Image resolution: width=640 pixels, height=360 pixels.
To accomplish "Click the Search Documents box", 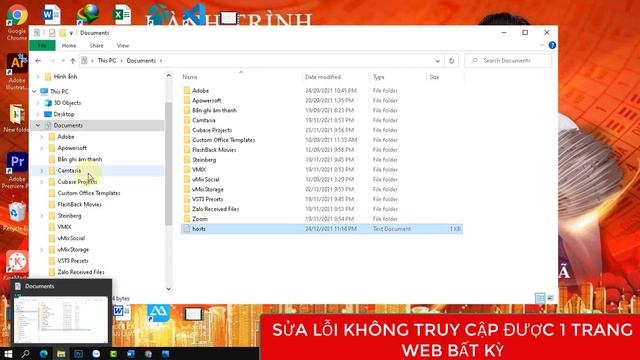I will coord(508,61).
